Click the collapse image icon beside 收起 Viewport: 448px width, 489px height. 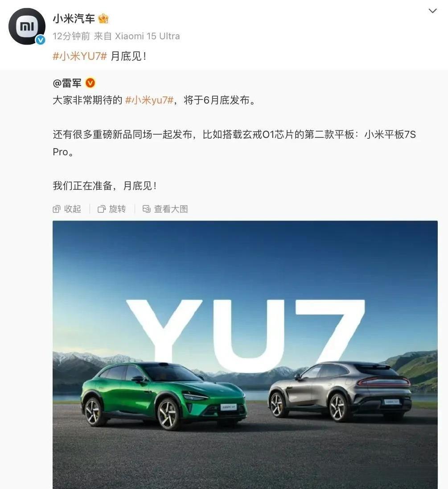[x=56, y=209]
